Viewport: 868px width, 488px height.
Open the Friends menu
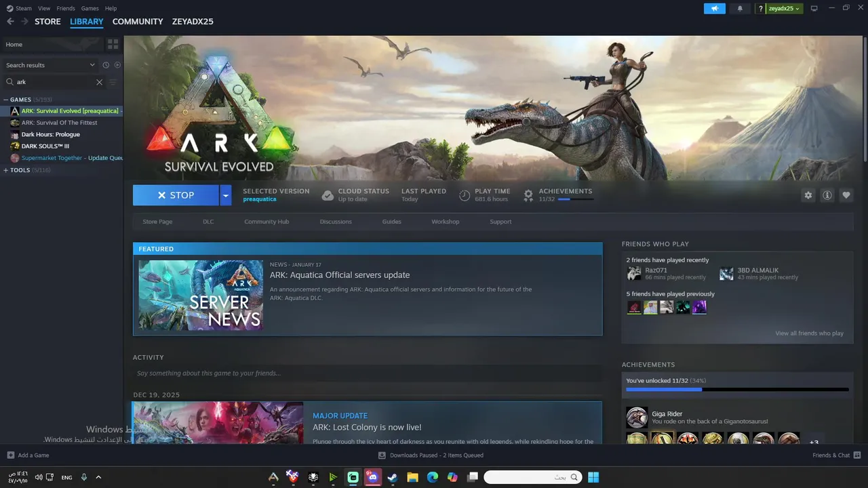click(66, 8)
